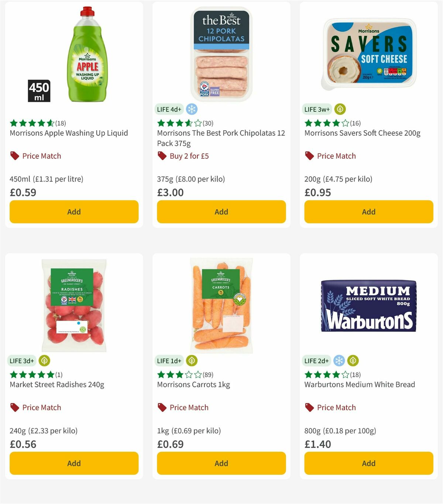
Task: Click the leaf icon beside the Carrots LIFE 1d+ badge
Action: pyautogui.click(x=192, y=360)
